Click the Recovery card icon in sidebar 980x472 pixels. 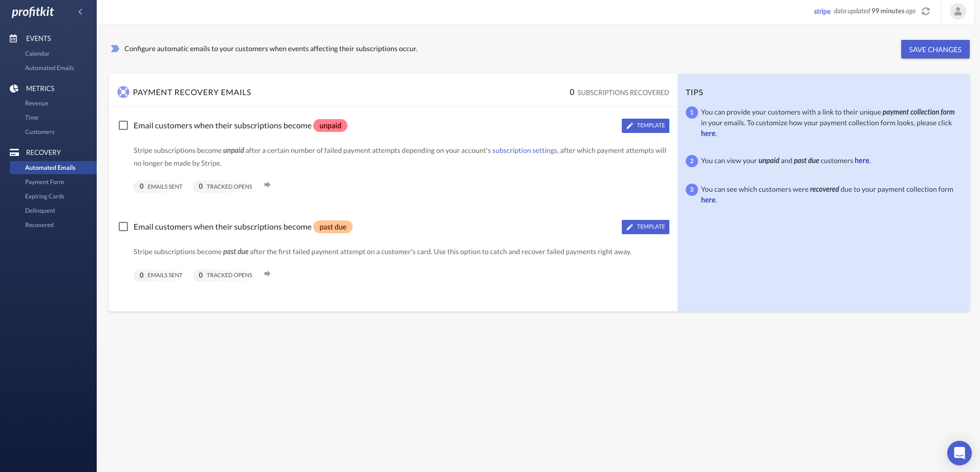[x=14, y=152]
